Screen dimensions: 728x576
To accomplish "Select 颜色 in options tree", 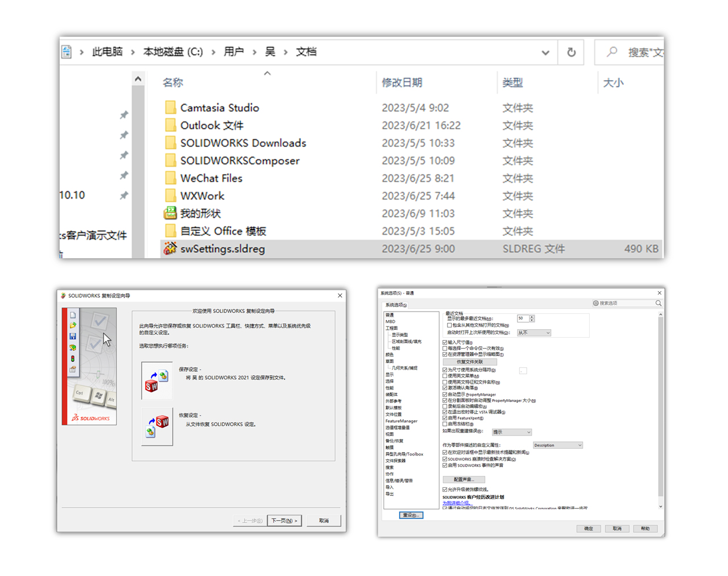I will [390, 354].
